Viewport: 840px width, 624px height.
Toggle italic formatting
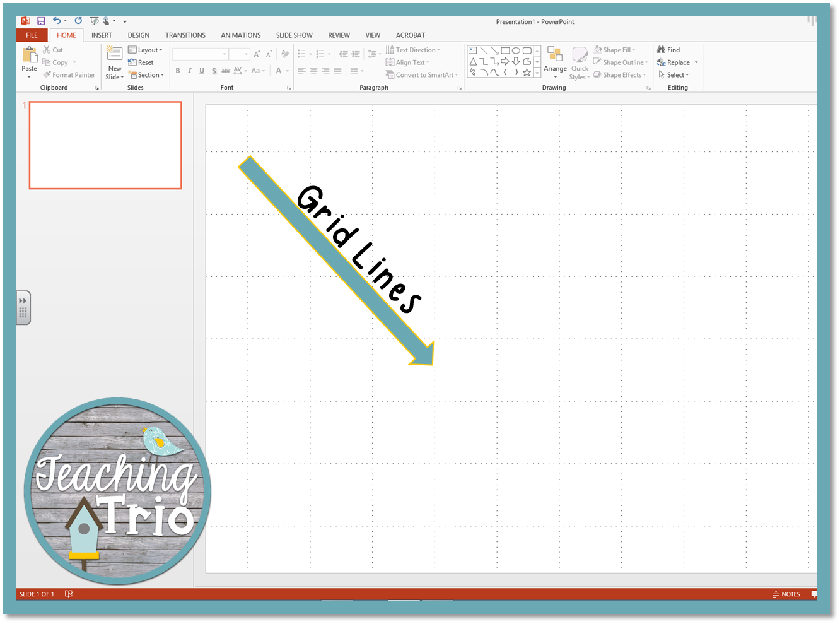click(190, 71)
